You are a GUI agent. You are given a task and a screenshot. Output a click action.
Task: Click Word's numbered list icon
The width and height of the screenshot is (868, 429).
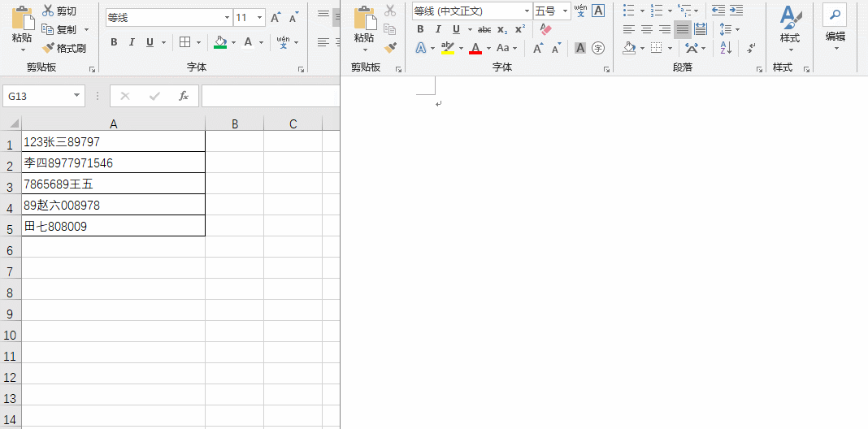pyautogui.click(x=657, y=10)
